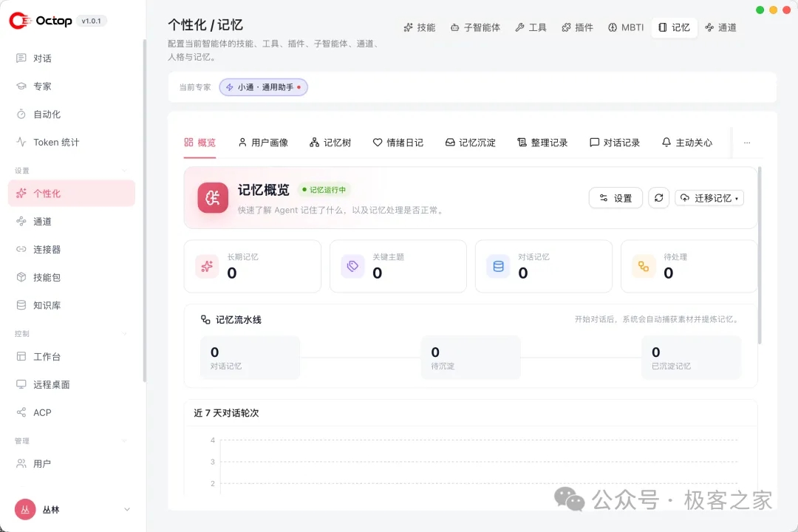Screen dimensions: 798x532
Task: Open the 用户画像 sub-tab
Action: 263,143
